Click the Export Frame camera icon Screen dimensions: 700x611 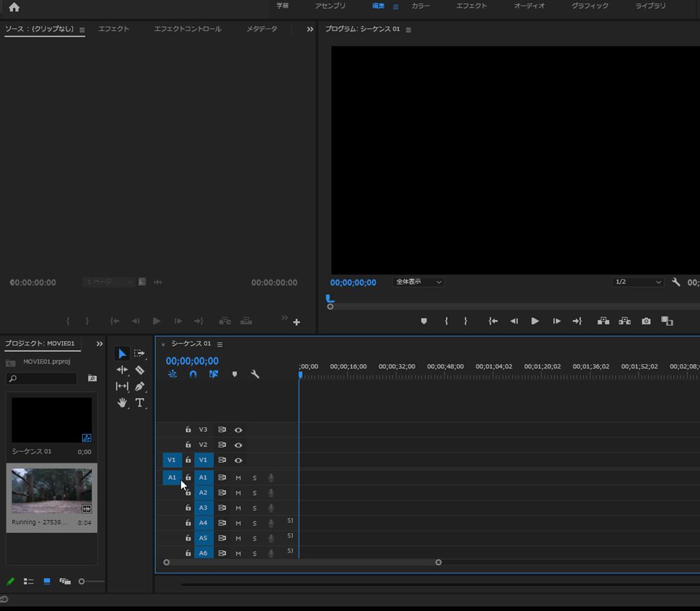click(646, 321)
